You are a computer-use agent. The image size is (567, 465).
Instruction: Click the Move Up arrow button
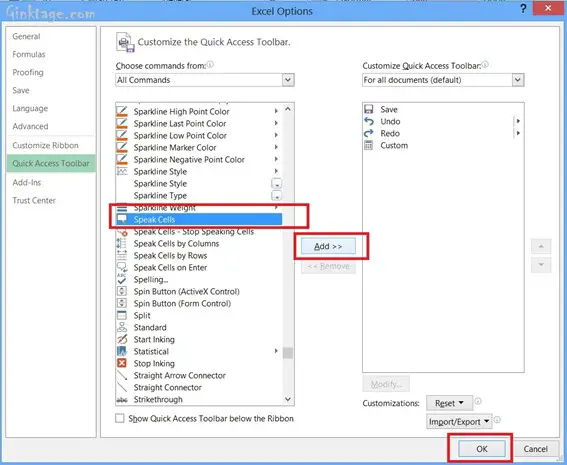[x=541, y=247]
